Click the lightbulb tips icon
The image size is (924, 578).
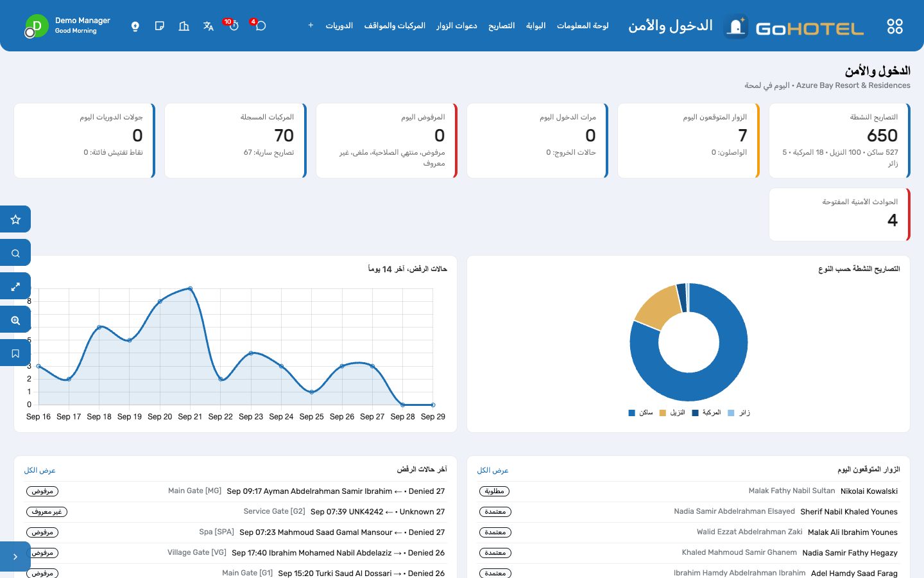[x=135, y=26]
